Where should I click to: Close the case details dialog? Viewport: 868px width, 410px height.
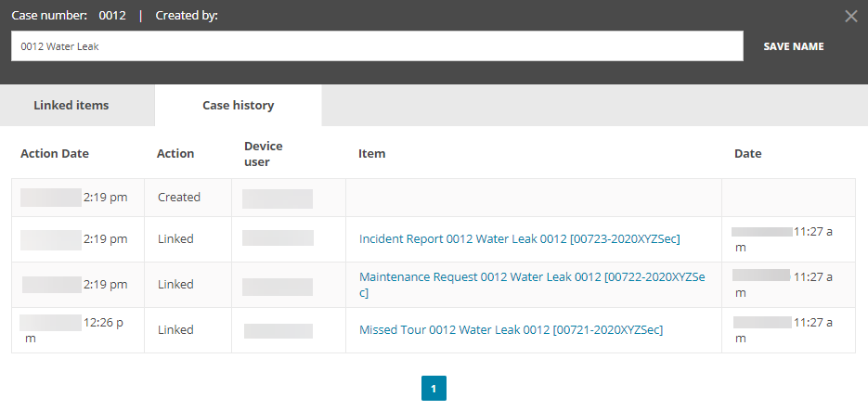[850, 16]
